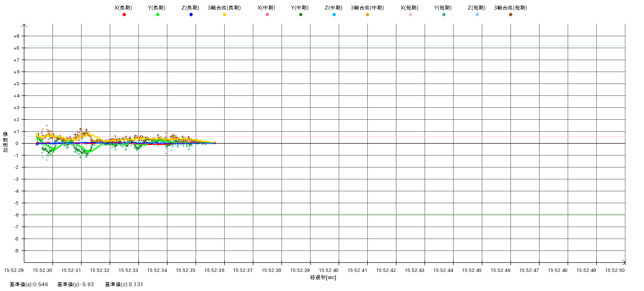Click the red X(長期) legend dot
The height and width of the screenshot is (291, 644).
coord(124,15)
